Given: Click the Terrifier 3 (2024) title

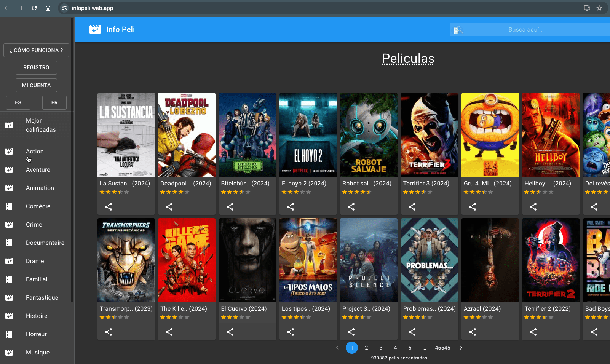Looking at the screenshot, I should (426, 183).
